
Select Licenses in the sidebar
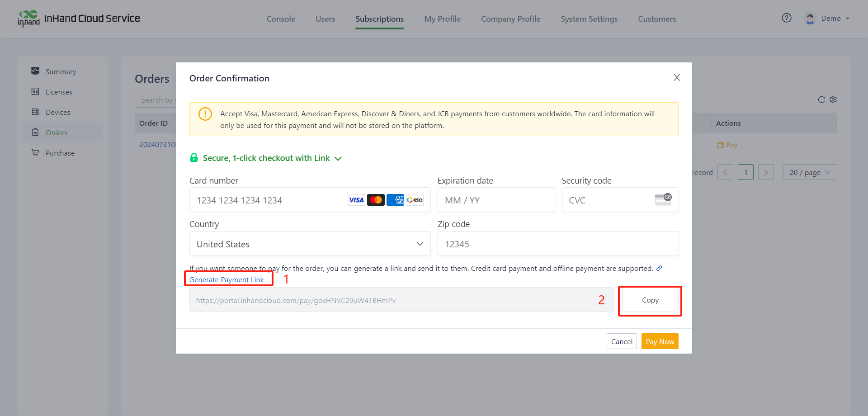click(x=59, y=92)
